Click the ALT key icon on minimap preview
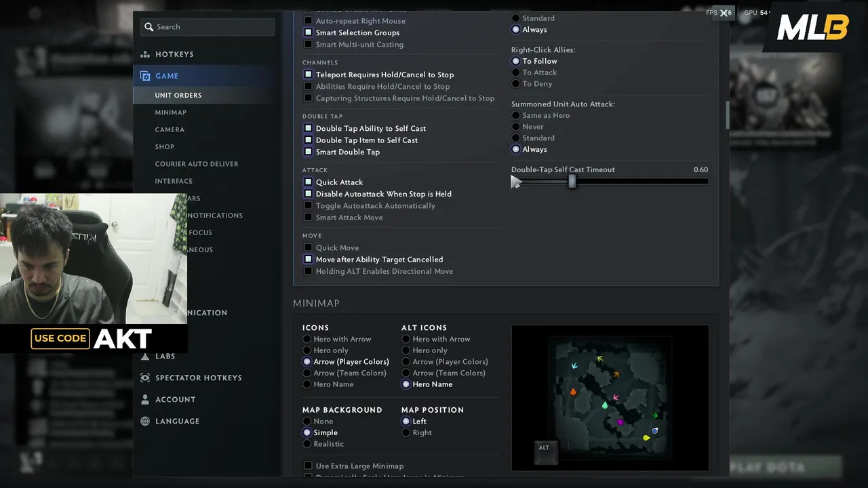The height and width of the screenshot is (488, 868). pyautogui.click(x=544, y=449)
